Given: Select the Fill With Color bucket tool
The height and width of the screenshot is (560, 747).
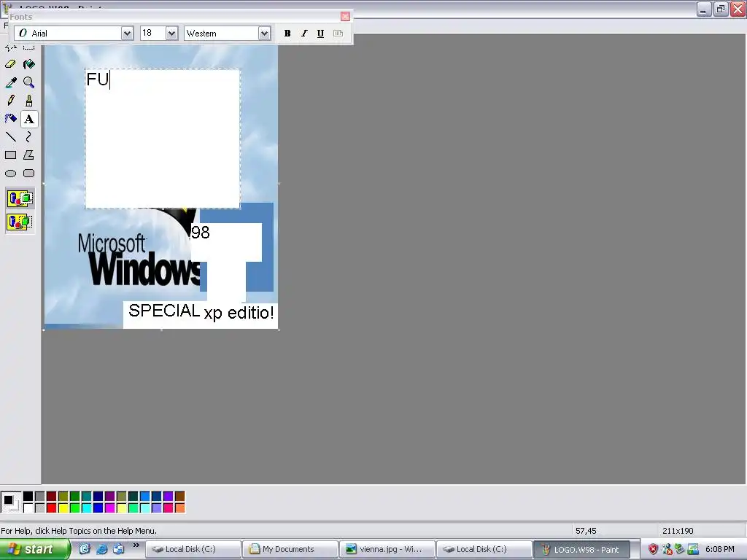Looking at the screenshot, I should (x=29, y=64).
